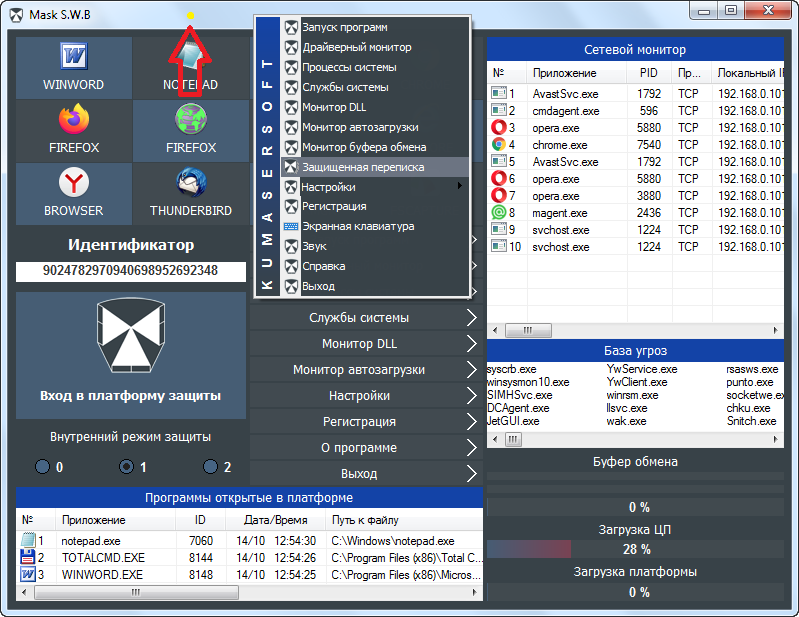799x617 pixels.
Task: Click the Идентификатор number field
Action: (131, 271)
